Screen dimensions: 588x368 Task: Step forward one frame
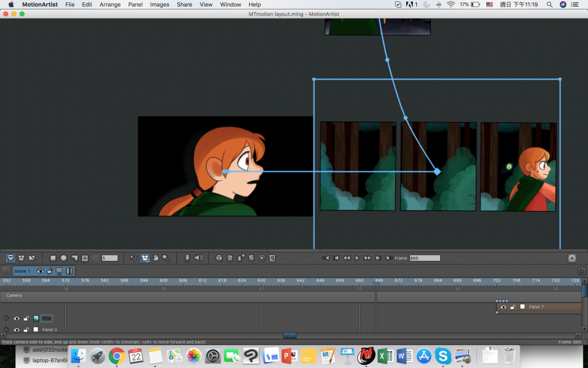coord(378,258)
